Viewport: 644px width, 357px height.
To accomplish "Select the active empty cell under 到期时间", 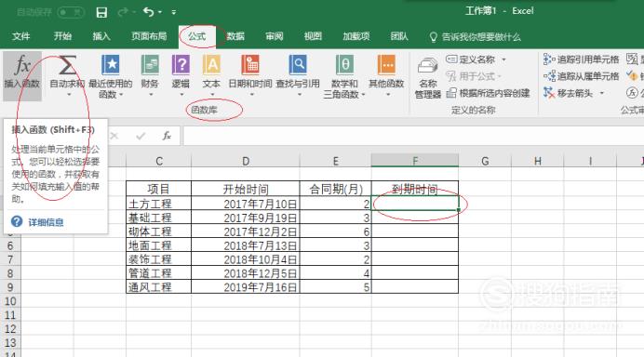I will pos(415,204).
